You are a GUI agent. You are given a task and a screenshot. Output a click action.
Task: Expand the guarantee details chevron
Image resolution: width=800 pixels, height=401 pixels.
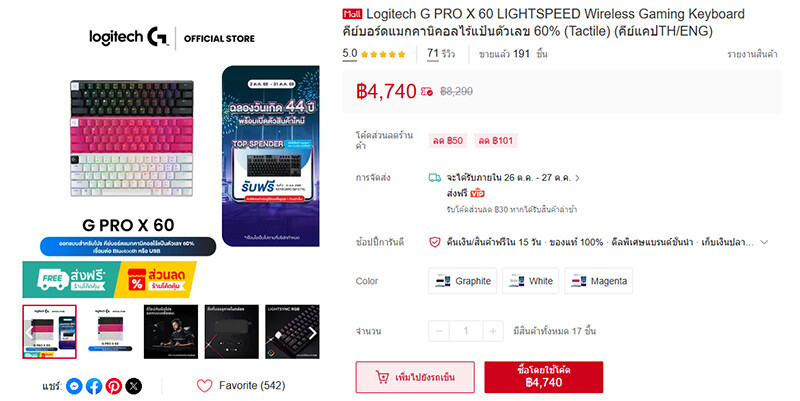[764, 242]
